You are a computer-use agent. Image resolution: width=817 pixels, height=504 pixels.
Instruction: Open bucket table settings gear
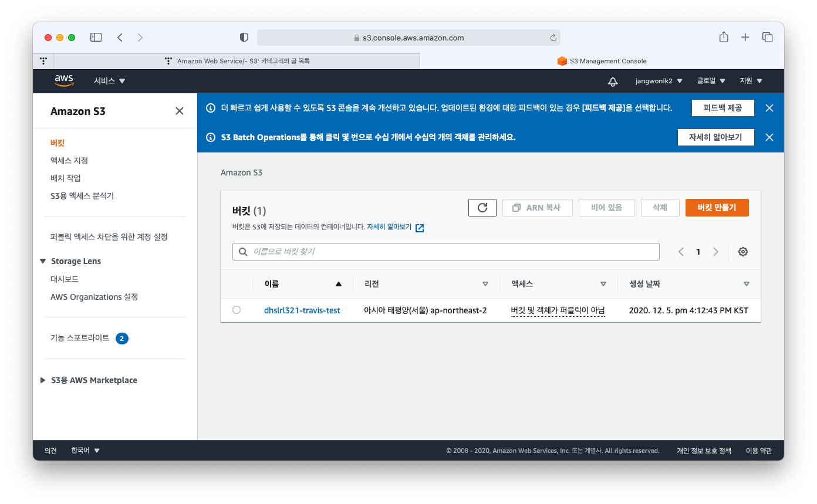[x=743, y=252]
